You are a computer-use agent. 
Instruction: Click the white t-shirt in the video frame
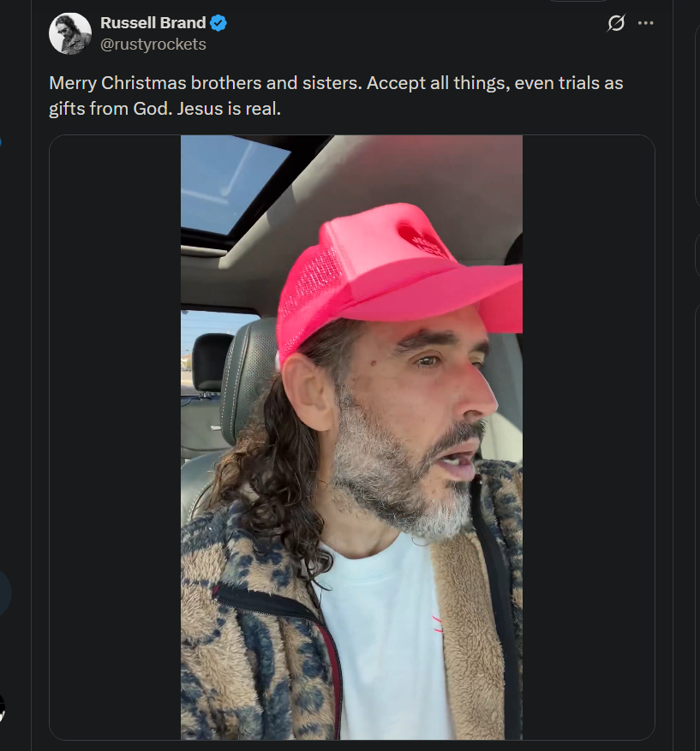386,634
